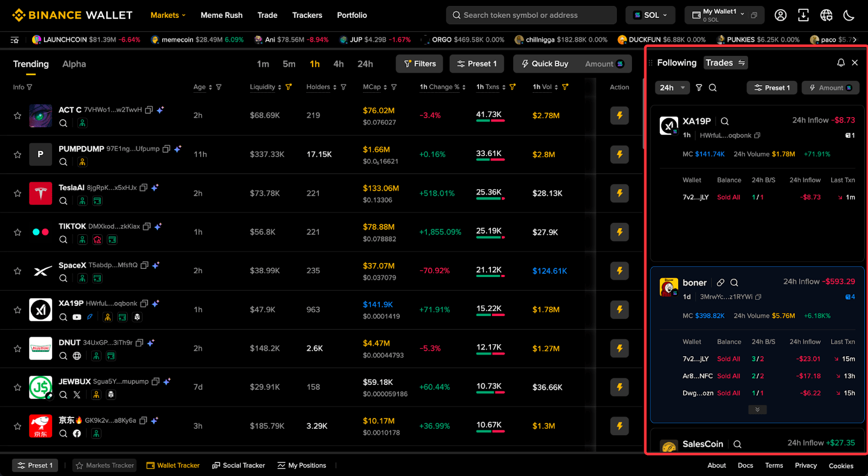Search within the Following panel
The image size is (868, 476).
pyautogui.click(x=713, y=87)
